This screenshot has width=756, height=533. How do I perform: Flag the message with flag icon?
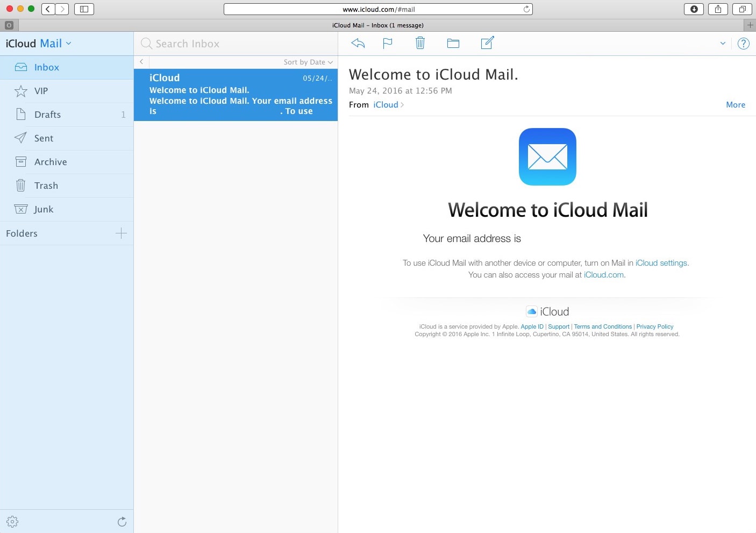[x=387, y=44]
